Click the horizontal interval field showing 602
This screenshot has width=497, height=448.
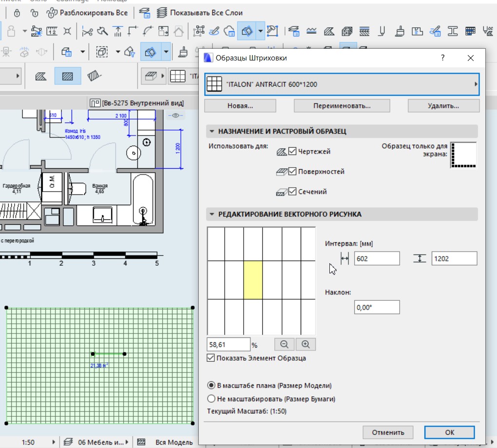[377, 259]
